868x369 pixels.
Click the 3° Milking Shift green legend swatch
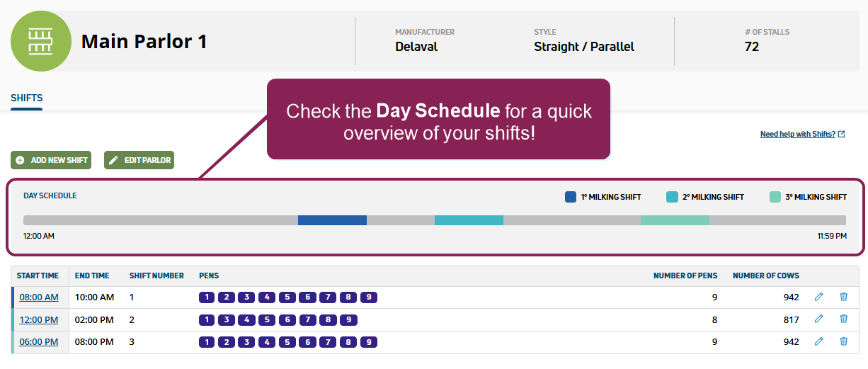[x=775, y=197]
